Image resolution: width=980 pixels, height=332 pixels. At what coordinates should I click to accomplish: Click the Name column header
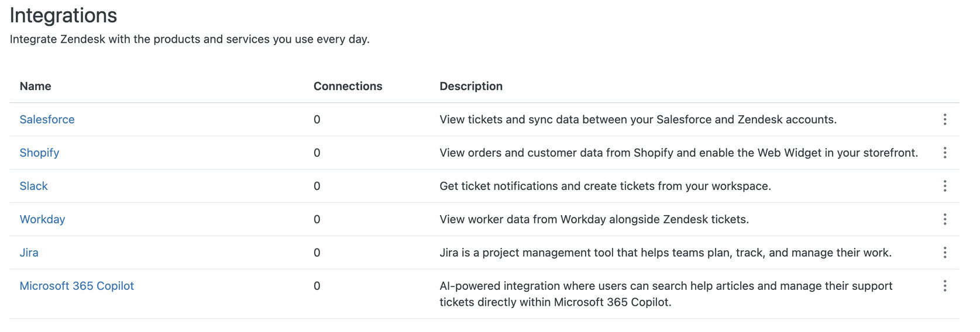click(x=35, y=86)
